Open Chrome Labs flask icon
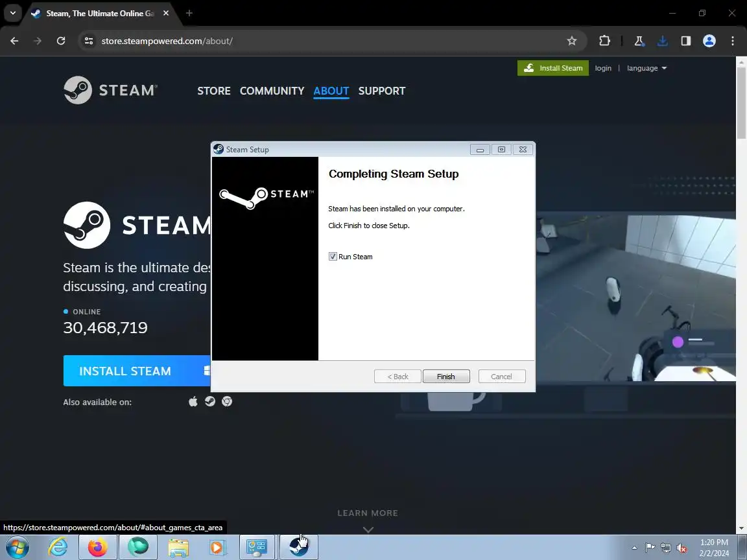The width and height of the screenshot is (747, 560). [639, 41]
